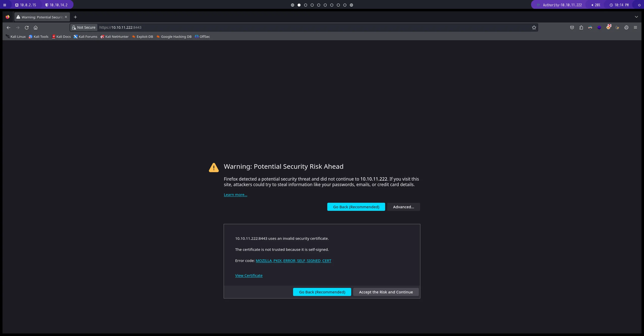
Task: Toggle the Advanced... details button
Action: click(403, 207)
